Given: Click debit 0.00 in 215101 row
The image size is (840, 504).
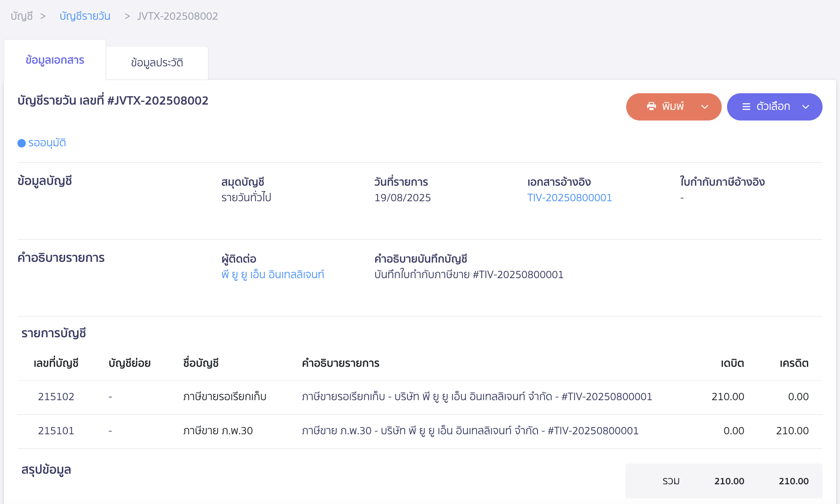Looking at the screenshot, I should pyautogui.click(x=734, y=431).
